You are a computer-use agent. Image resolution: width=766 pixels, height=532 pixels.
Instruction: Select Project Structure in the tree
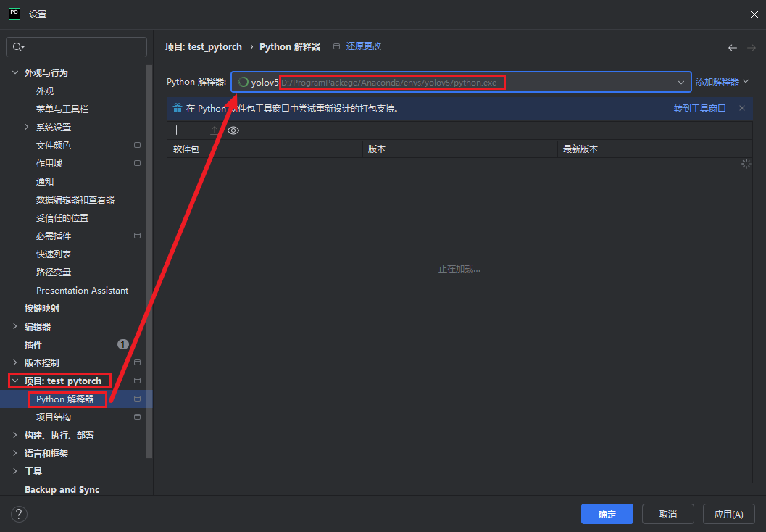pos(54,417)
